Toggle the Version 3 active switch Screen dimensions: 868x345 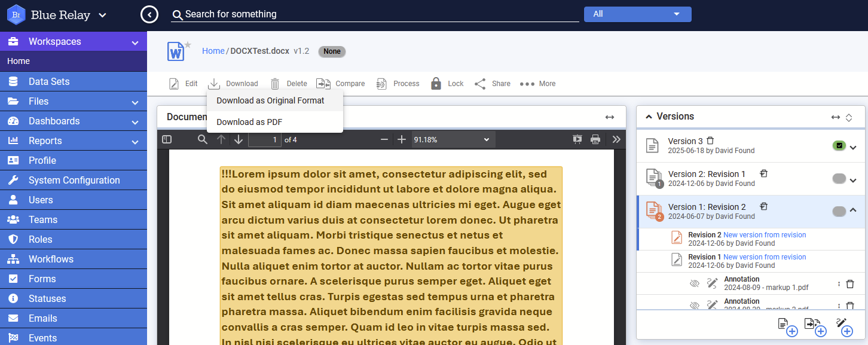click(839, 146)
